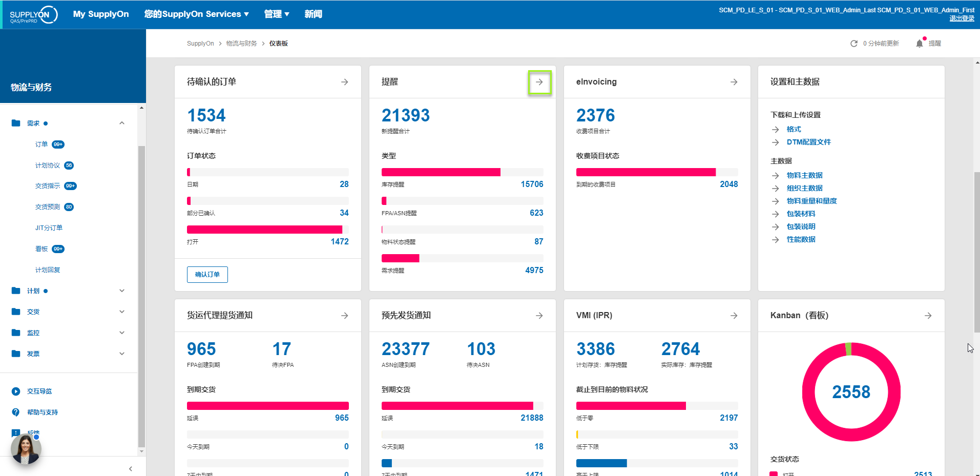Click the 80 badge next to 交货预测
The height and width of the screenshot is (476, 980).
(69, 207)
